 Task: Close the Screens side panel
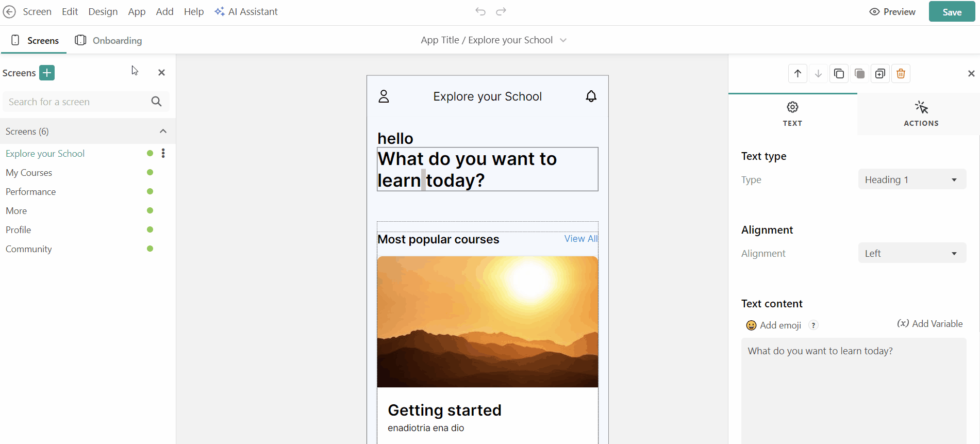[161, 73]
